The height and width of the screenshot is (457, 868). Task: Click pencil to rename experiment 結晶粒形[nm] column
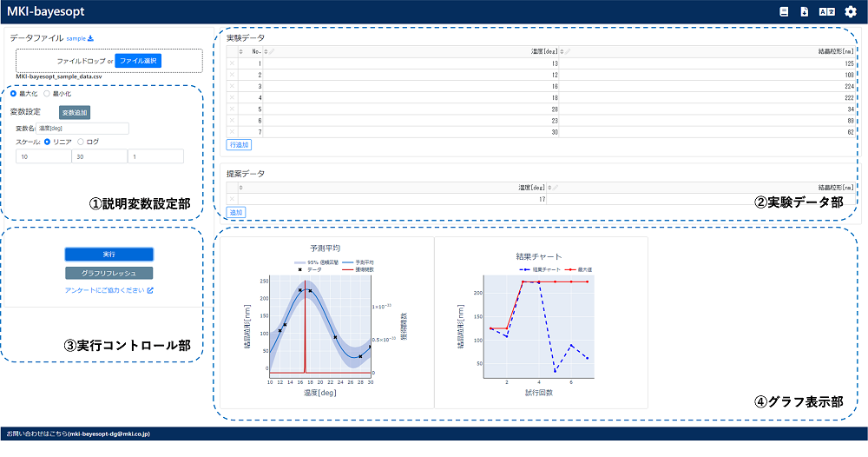click(x=568, y=51)
